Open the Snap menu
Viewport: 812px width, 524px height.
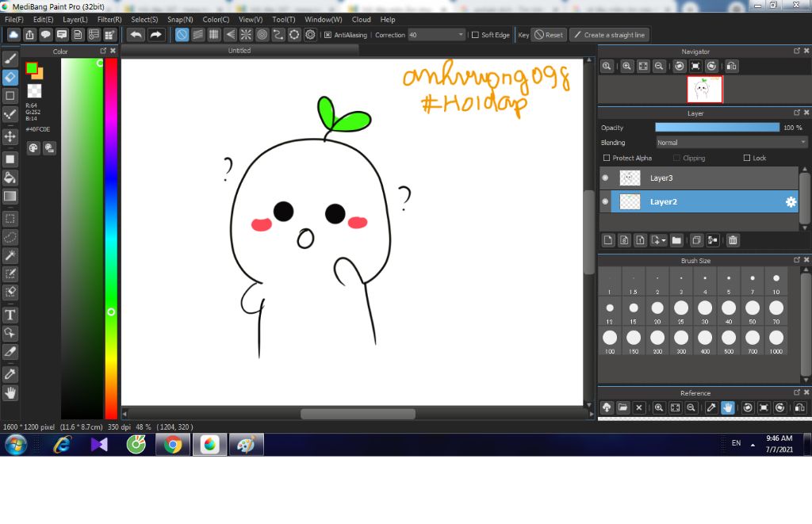[180, 20]
